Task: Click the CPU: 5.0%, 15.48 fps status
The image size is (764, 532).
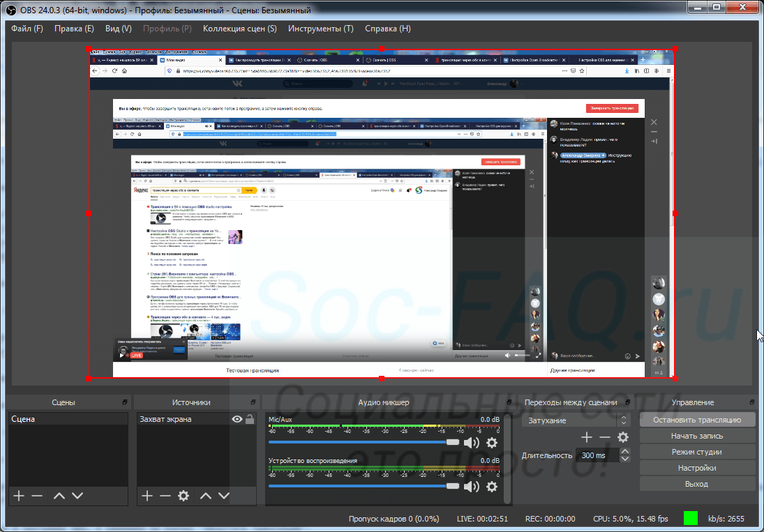Action: (x=631, y=519)
